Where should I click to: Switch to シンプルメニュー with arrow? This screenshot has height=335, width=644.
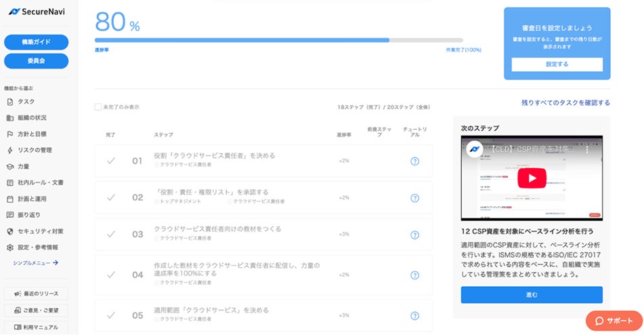[x=36, y=262]
